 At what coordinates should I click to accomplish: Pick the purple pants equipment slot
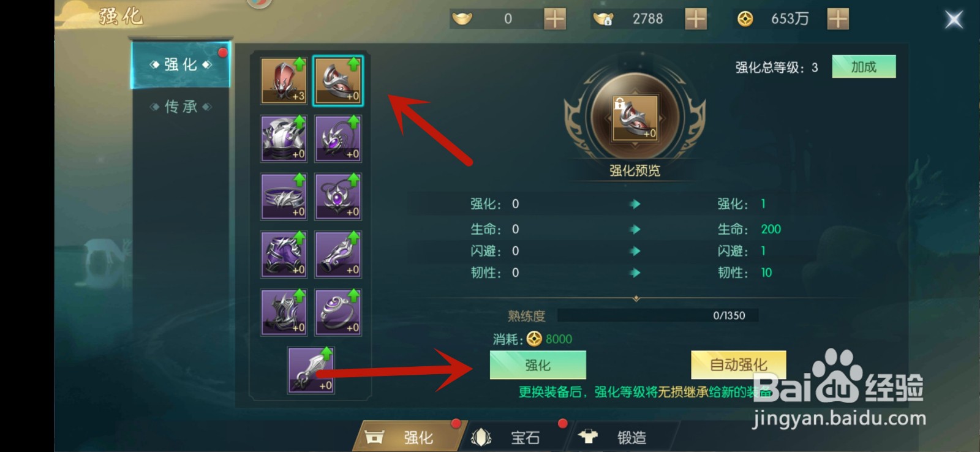(x=284, y=254)
